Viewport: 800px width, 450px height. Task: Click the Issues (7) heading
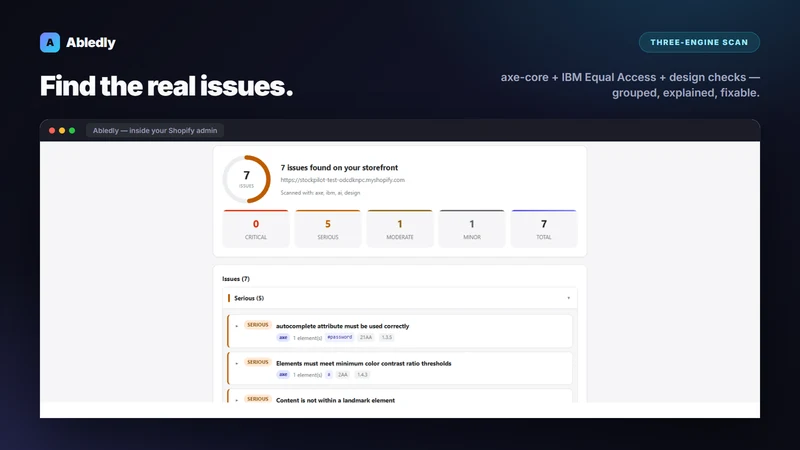click(x=236, y=279)
